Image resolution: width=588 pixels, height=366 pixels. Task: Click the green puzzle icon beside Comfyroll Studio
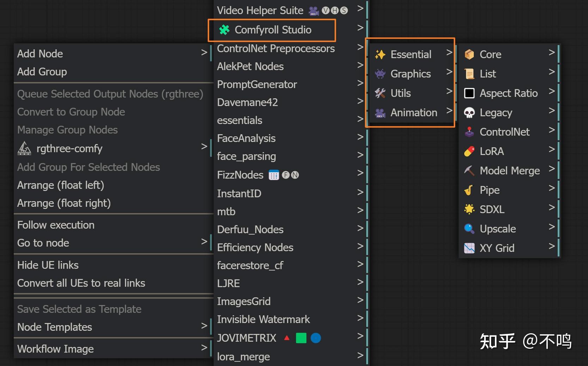coord(224,30)
